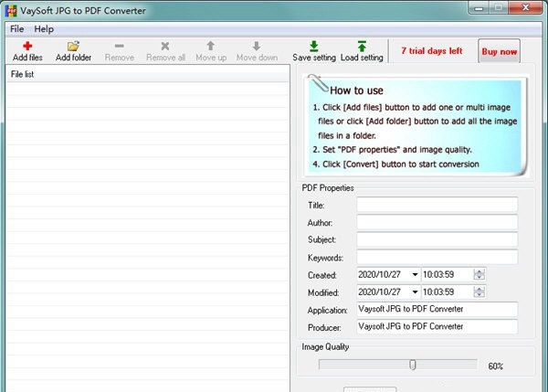Screen dimensions: 548x392
Task: Click into the Title input field
Action: (437, 205)
